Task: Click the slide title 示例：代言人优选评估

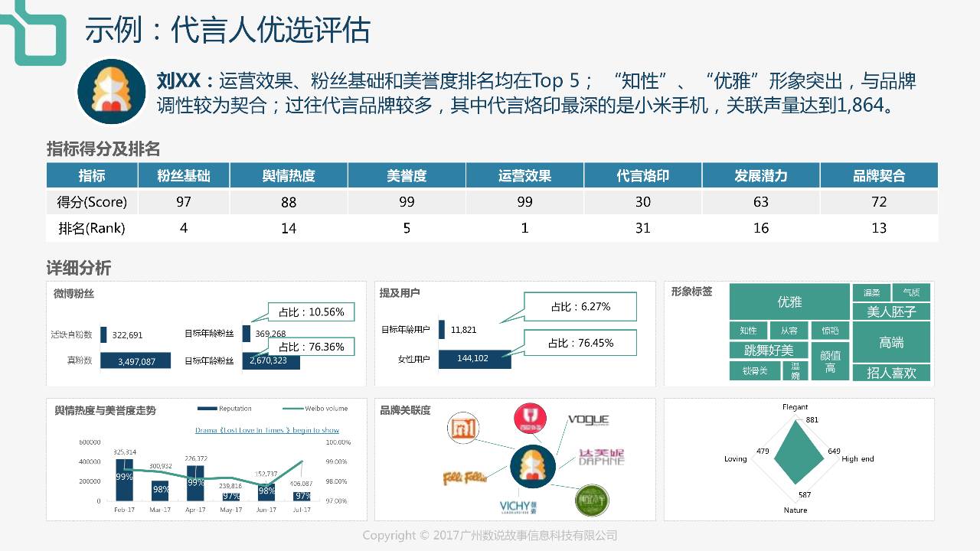Action: pos(227,30)
